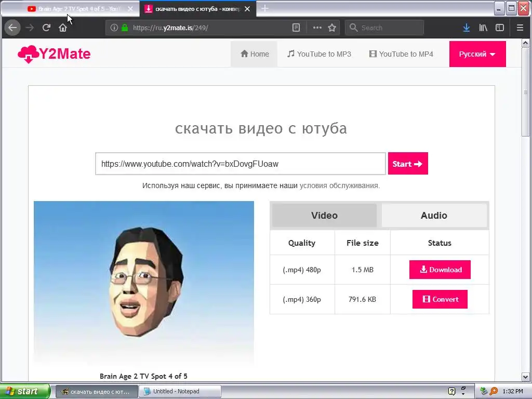Select the скачать видео с ютуба browser tab
The width and height of the screenshot is (532, 399).
pyautogui.click(x=198, y=9)
